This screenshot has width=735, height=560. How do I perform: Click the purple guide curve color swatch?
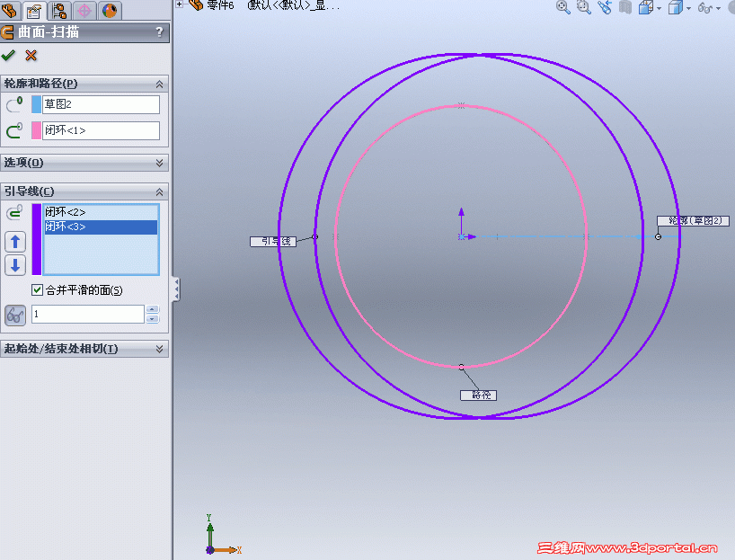click(37, 239)
